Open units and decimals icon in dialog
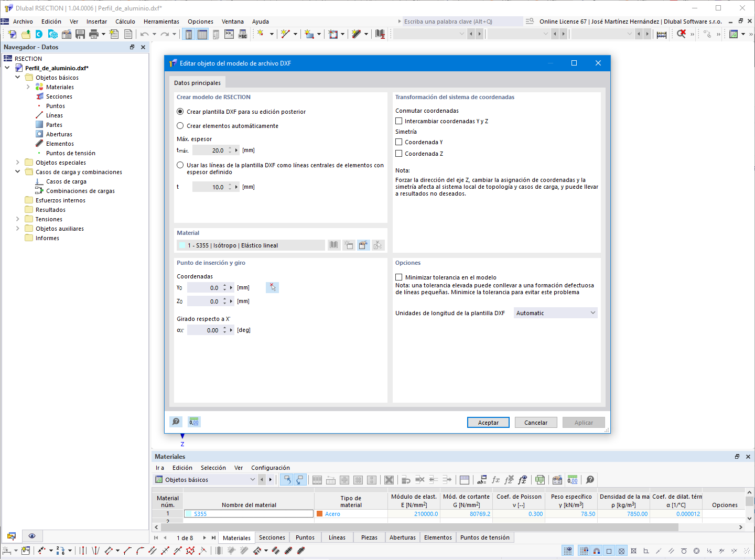The image size is (755, 560). [194, 422]
